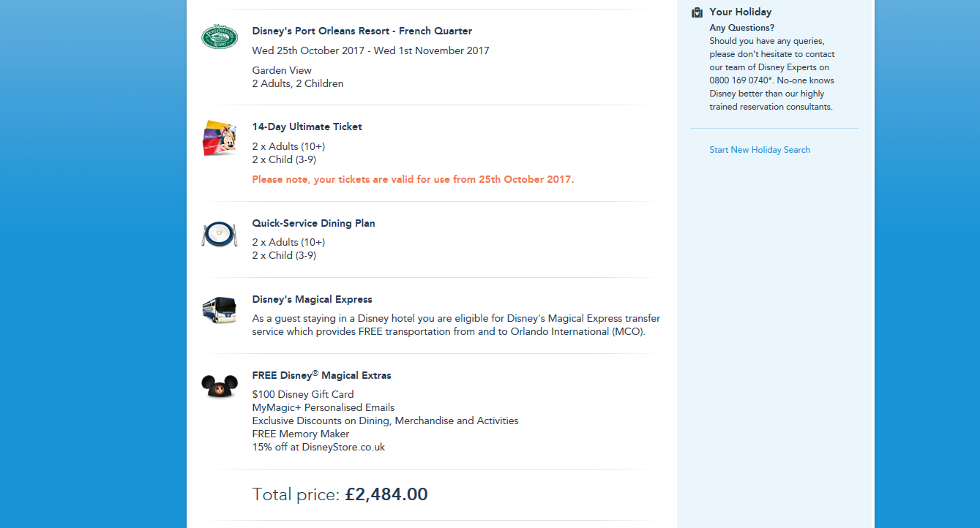The width and height of the screenshot is (980, 528).
Task: Click the Magical Express bus icon
Action: [220, 309]
